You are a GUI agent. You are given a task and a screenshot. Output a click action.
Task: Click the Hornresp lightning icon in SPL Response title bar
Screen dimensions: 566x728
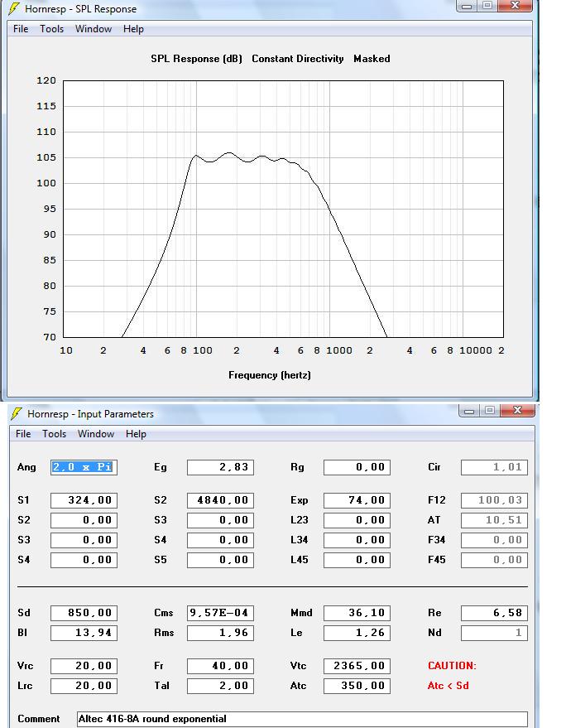pyautogui.click(x=14, y=8)
